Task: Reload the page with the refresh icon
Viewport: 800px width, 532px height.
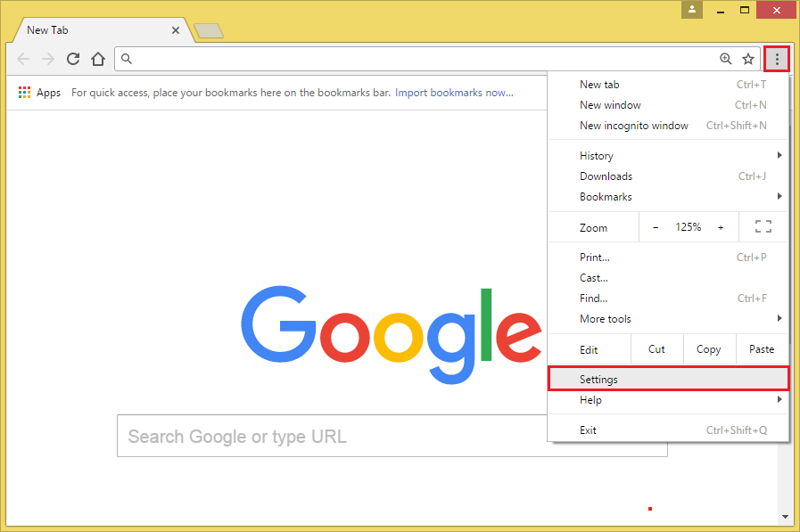Action: point(73,59)
